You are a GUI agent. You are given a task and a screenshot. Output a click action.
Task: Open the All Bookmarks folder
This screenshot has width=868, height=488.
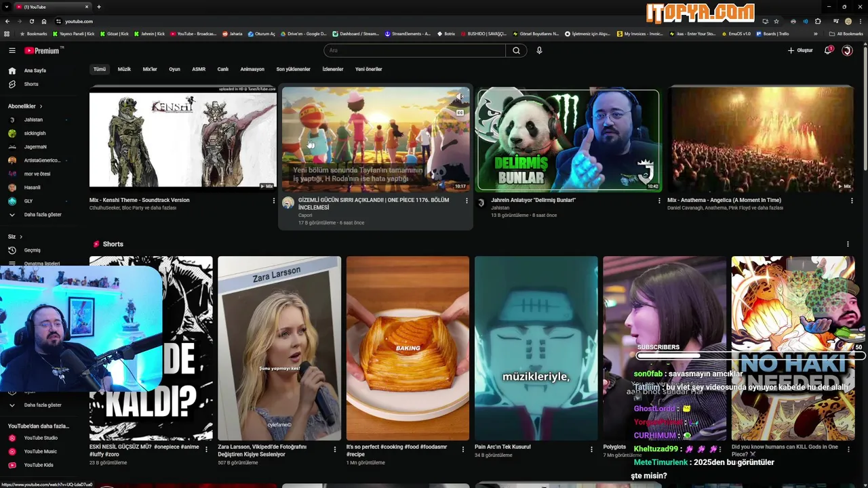(846, 33)
